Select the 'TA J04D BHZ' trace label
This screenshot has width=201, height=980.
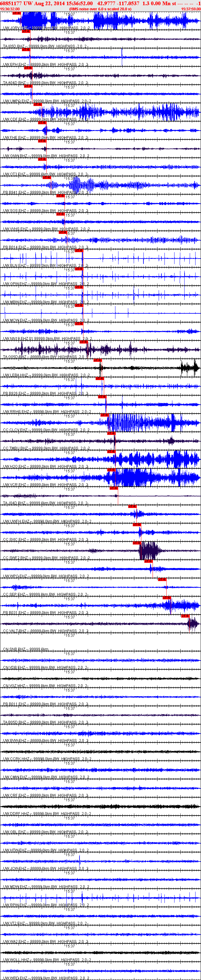[45, 503]
